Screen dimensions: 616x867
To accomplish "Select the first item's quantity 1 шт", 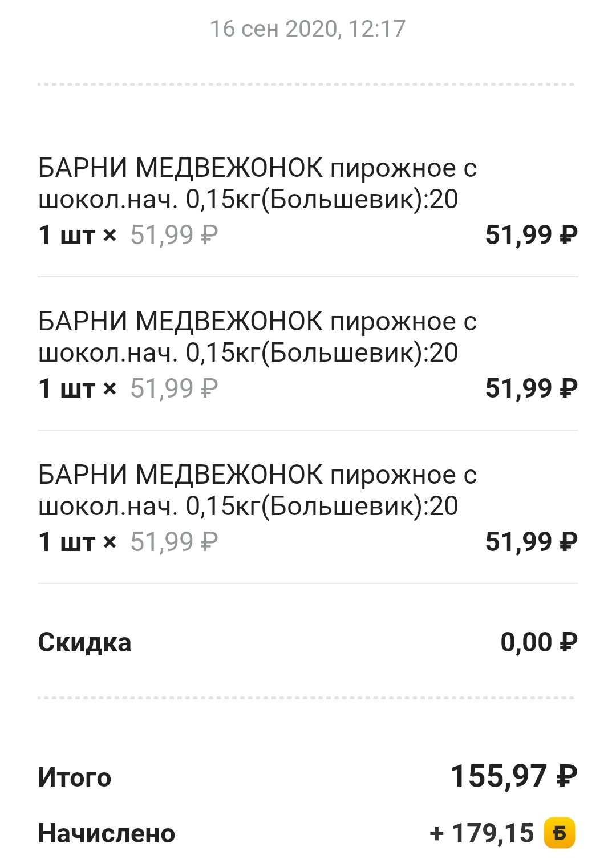I will point(66,235).
